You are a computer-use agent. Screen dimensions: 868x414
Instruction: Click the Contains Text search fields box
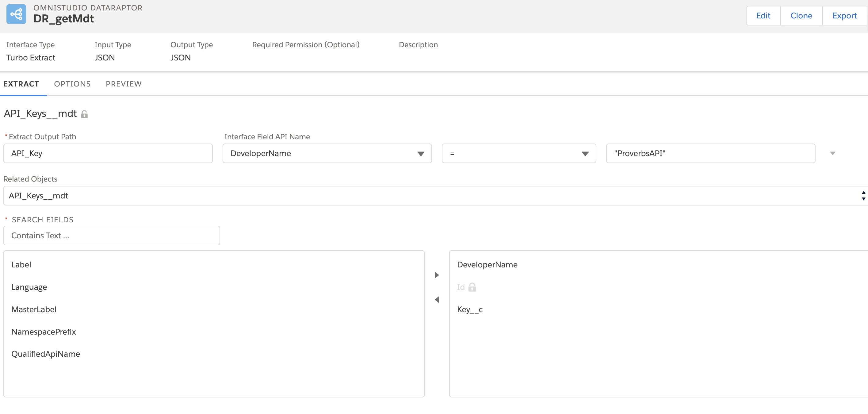112,235
